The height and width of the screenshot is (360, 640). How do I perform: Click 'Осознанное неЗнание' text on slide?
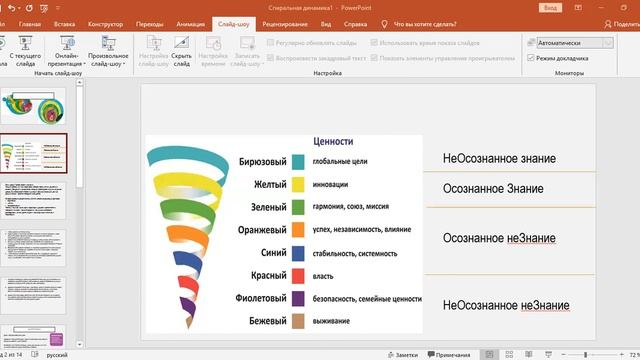499,238
